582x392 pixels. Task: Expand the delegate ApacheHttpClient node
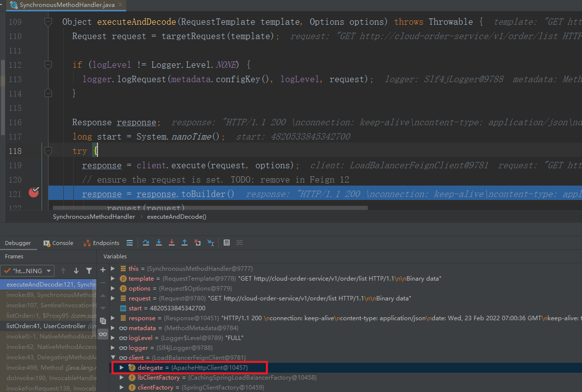122,367
